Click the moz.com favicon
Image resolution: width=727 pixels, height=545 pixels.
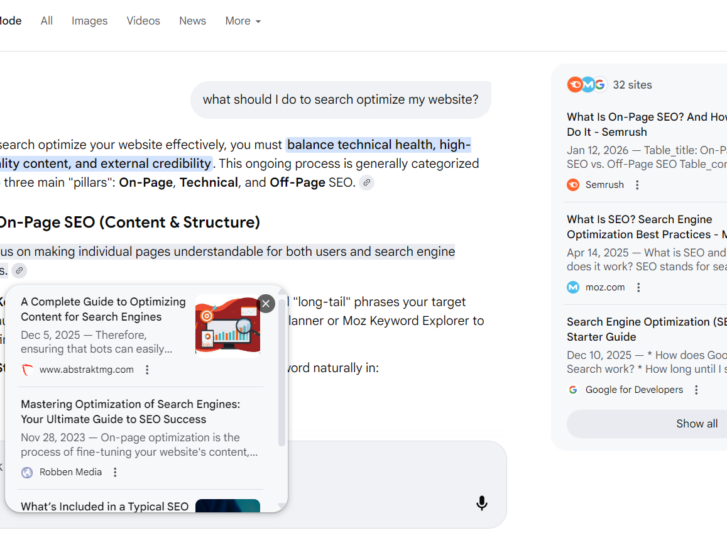tap(573, 287)
